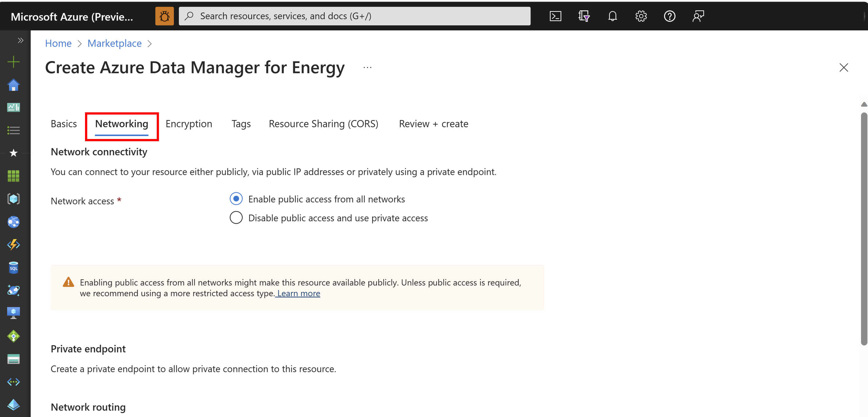The height and width of the screenshot is (417, 868).
Task: Open SQL databases from the sidebar
Action: point(13,267)
